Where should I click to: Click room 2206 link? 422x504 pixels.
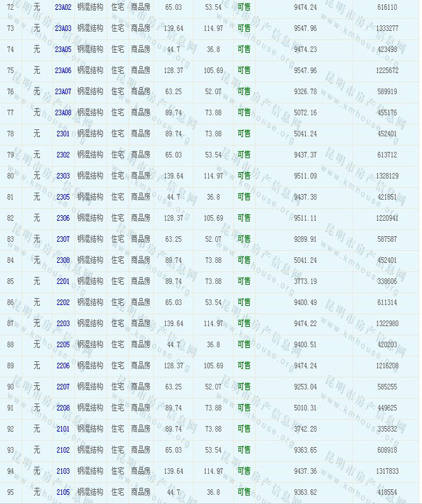63,366
